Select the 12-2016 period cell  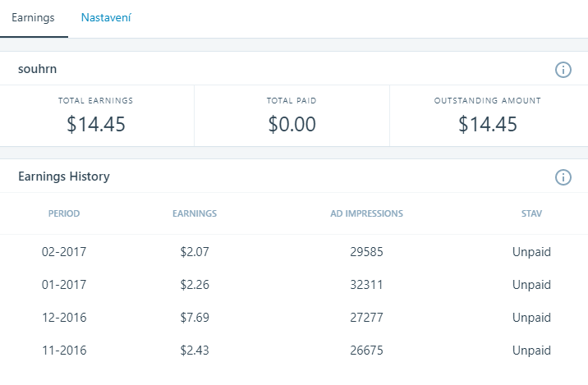[64, 318]
